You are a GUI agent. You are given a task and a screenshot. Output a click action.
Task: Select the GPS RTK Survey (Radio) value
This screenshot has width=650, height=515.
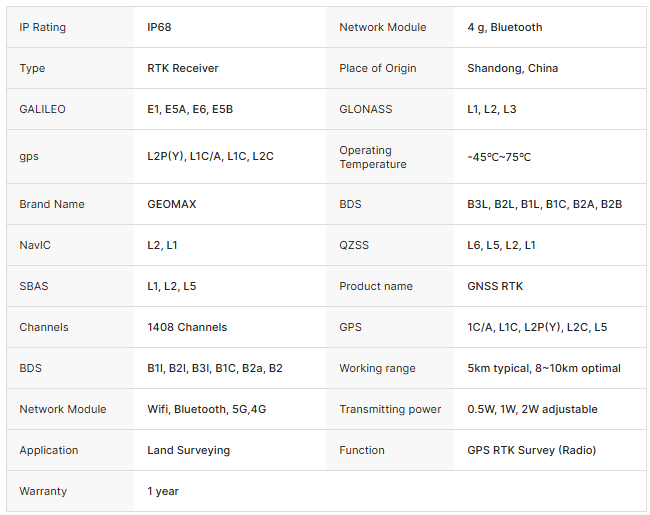pos(531,450)
